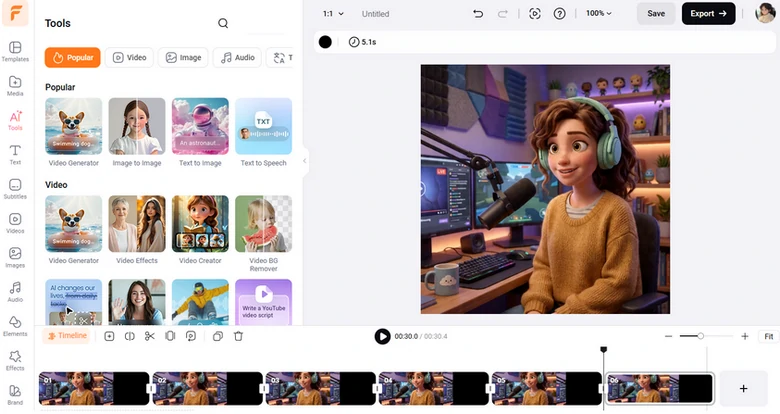Open the Audio sidebar panel
Image resolution: width=780 pixels, height=414 pixels.
(15, 292)
